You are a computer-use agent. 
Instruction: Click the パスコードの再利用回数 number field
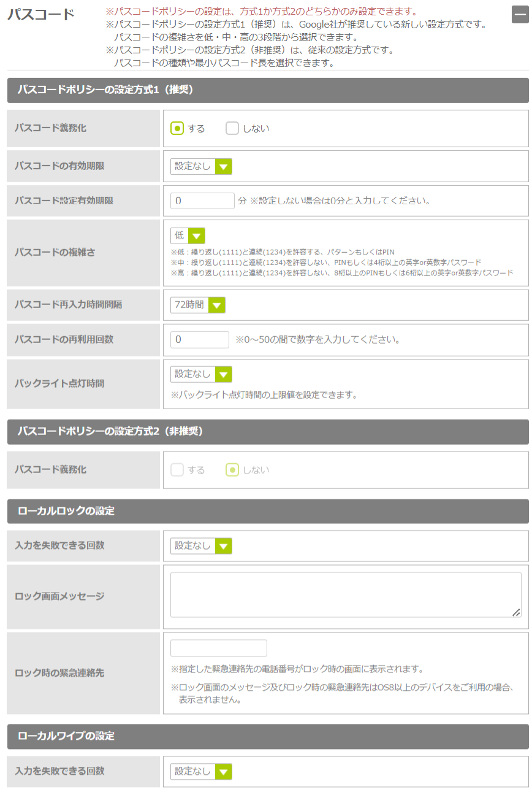click(x=199, y=339)
